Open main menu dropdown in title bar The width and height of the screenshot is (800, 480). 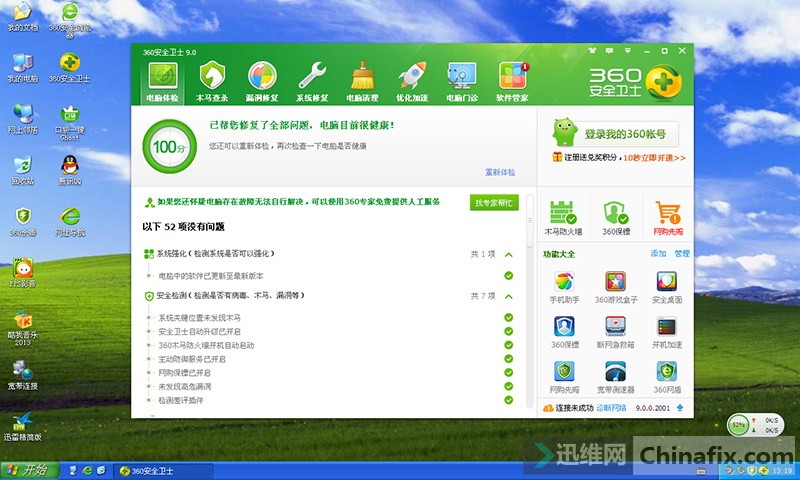click(x=628, y=50)
